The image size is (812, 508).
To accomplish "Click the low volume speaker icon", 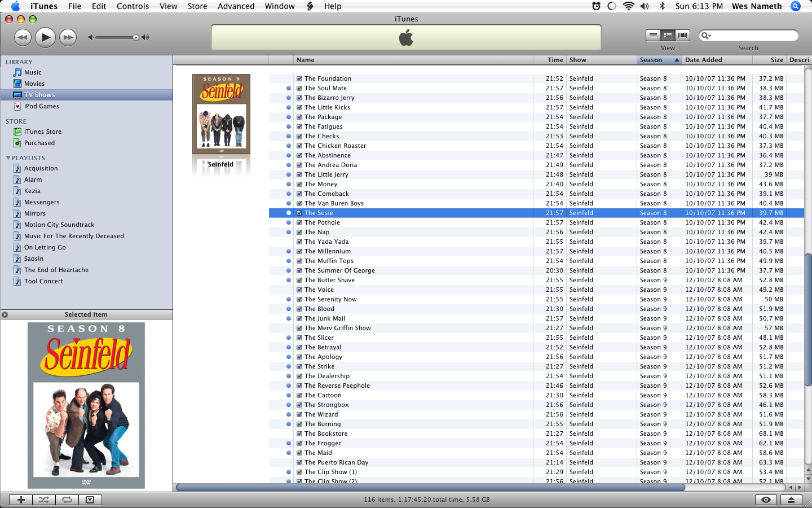I will pos(90,38).
